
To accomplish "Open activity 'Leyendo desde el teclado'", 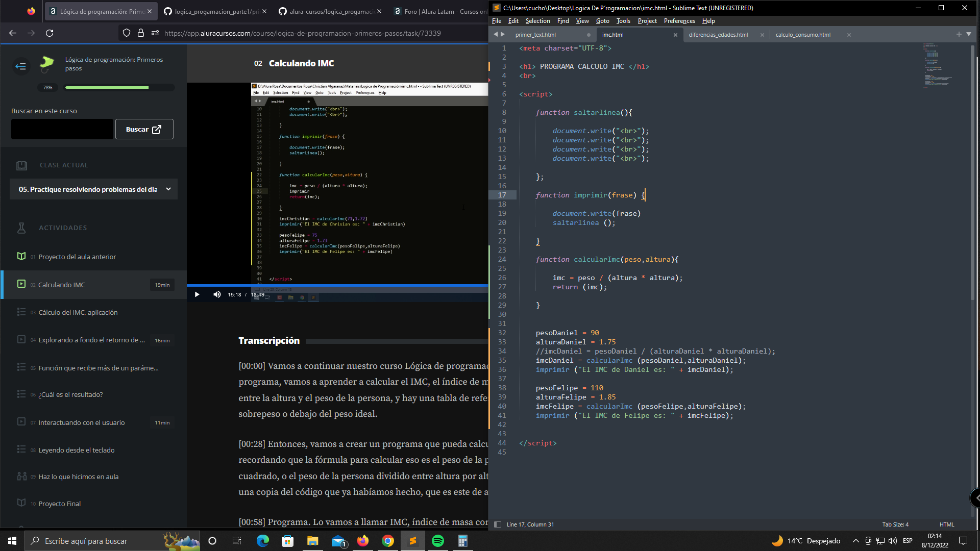I will (x=77, y=450).
